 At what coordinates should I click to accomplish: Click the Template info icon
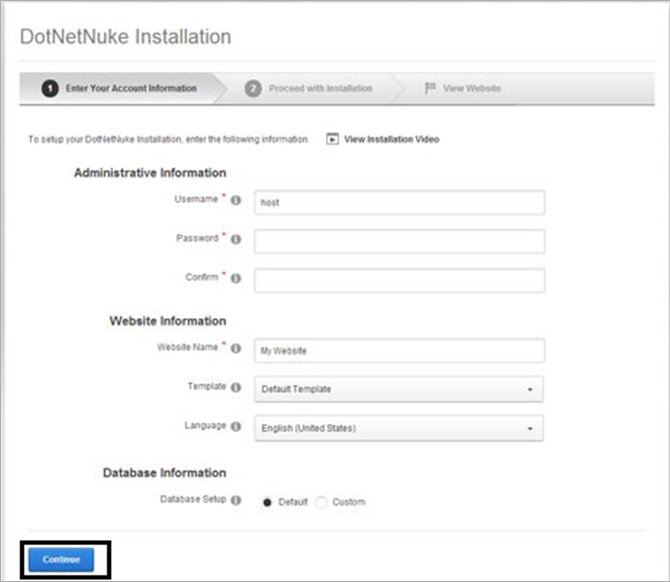click(236, 387)
